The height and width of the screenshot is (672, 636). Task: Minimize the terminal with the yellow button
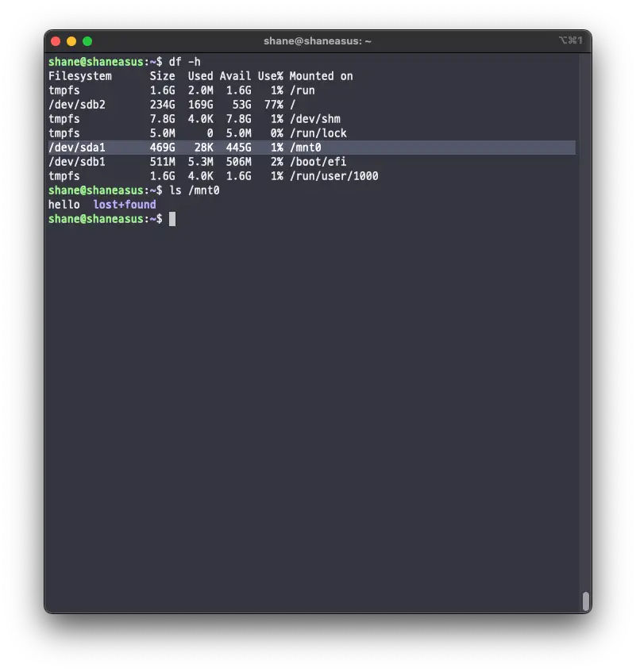71,41
